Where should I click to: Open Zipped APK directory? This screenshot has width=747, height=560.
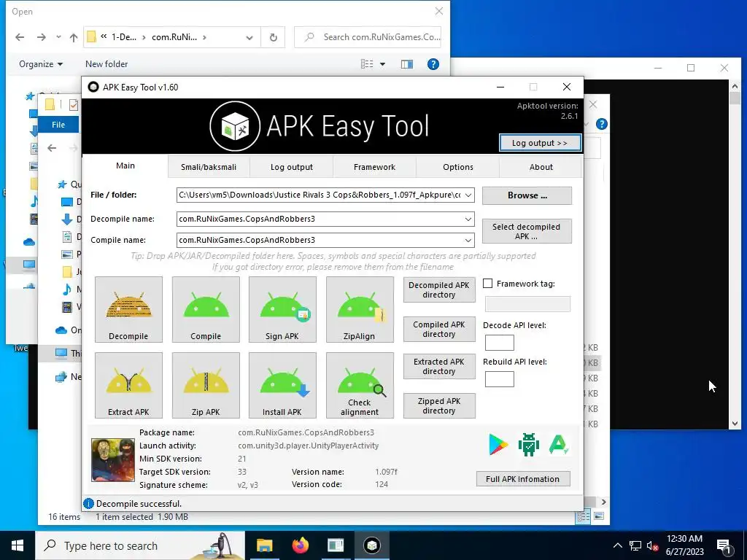(x=439, y=405)
